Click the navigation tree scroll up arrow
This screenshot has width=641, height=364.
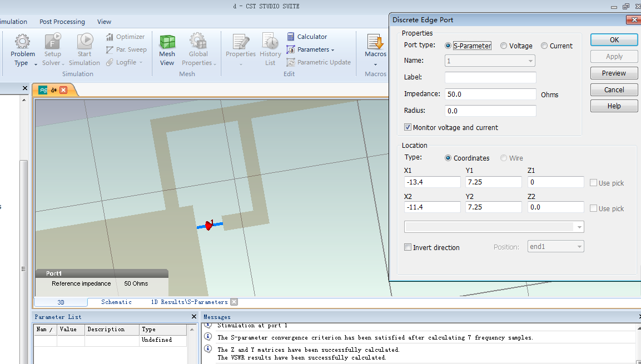24,99
